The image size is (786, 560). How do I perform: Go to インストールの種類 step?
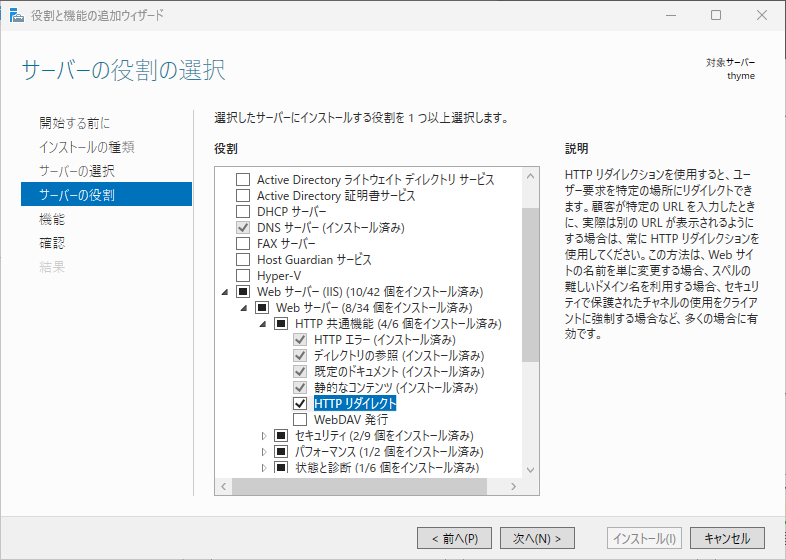coord(87,147)
